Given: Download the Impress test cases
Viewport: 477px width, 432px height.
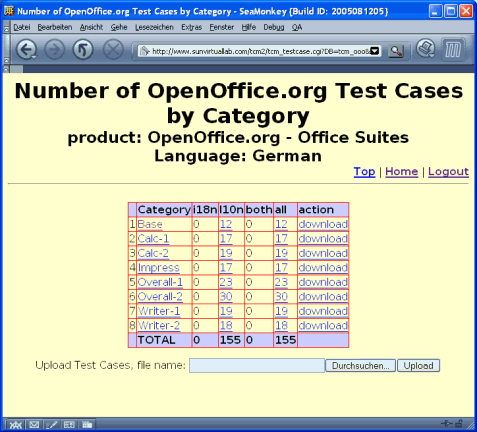Looking at the screenshot, I should (x=323, y=268).
